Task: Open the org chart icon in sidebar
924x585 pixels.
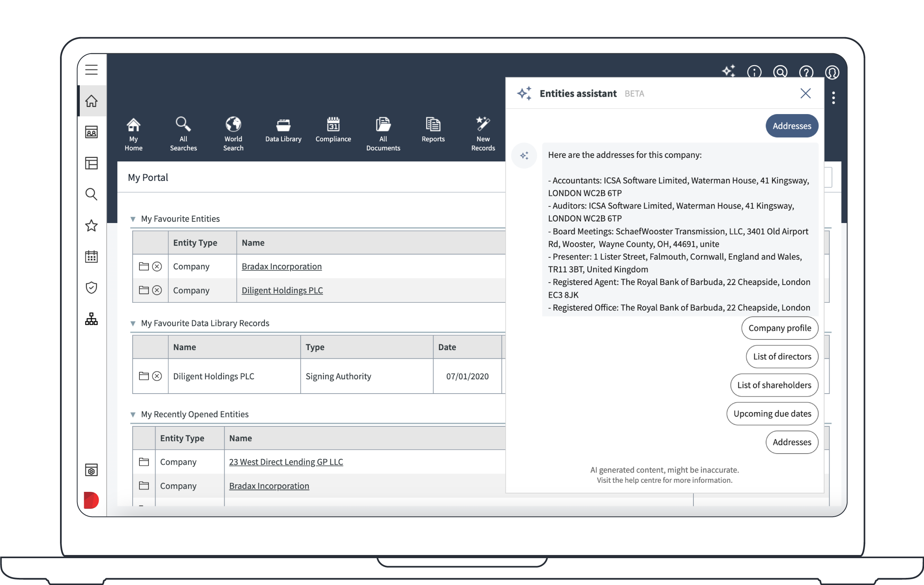Action: point(91,319)
